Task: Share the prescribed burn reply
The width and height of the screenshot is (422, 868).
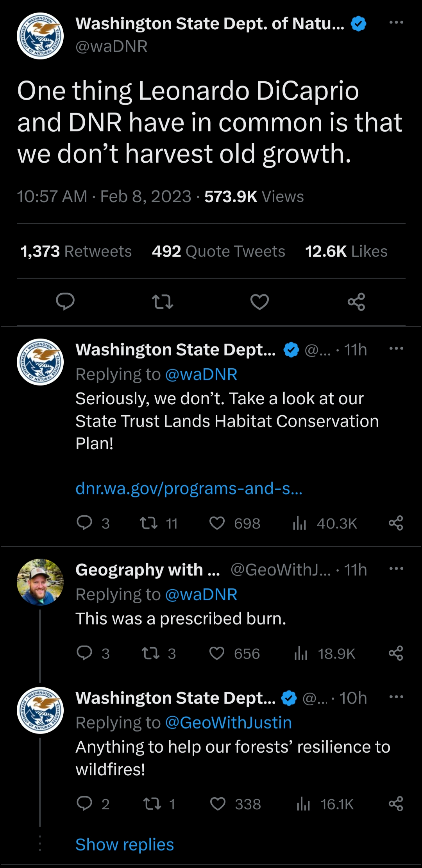Action: 396,653
